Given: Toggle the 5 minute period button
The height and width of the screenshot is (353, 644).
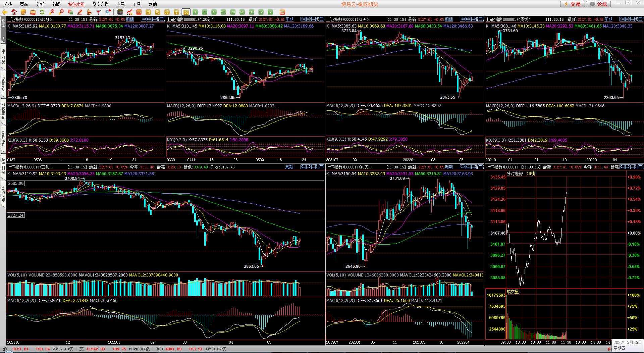Looking at the screenshot, I should pos(214,12).
